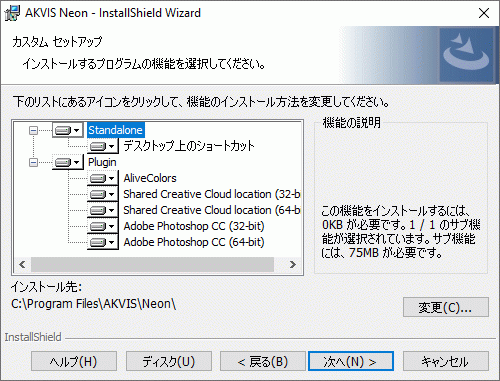500x381 pixels.
Task: Click the install path C:\Program Files\AKVIS\Neon\
Action: tap(93, 304)
